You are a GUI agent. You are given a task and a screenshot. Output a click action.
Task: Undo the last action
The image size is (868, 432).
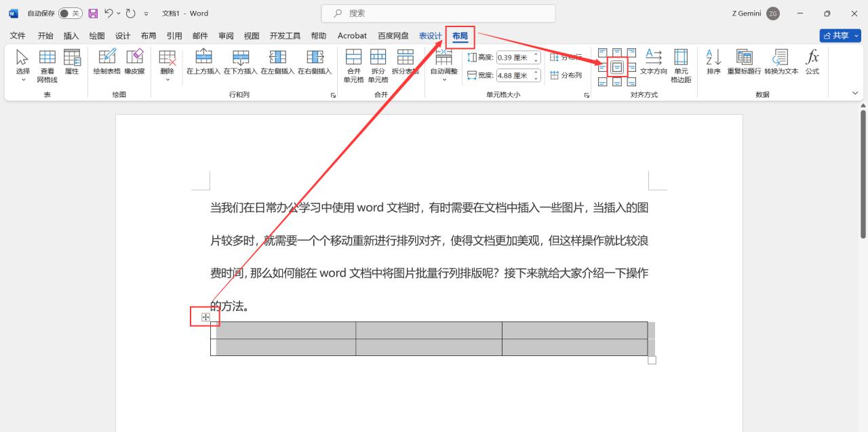point(108,13)
